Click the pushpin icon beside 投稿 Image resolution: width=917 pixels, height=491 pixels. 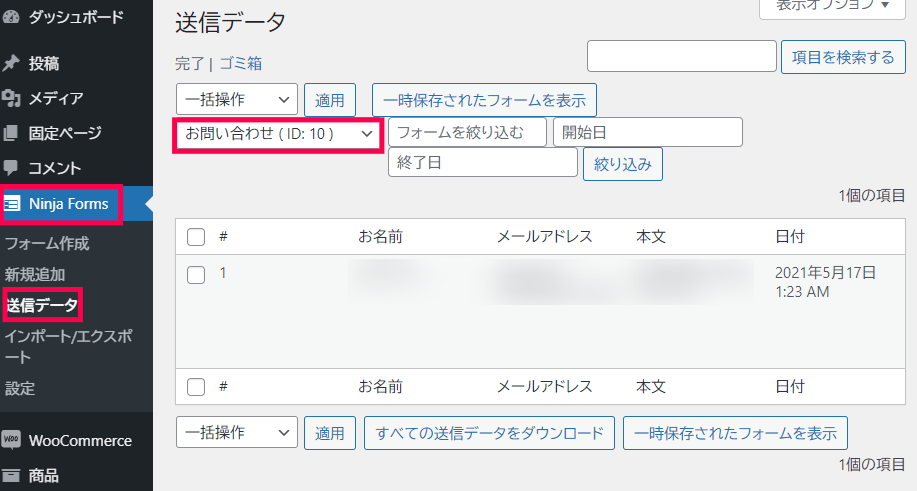(12, 64)
